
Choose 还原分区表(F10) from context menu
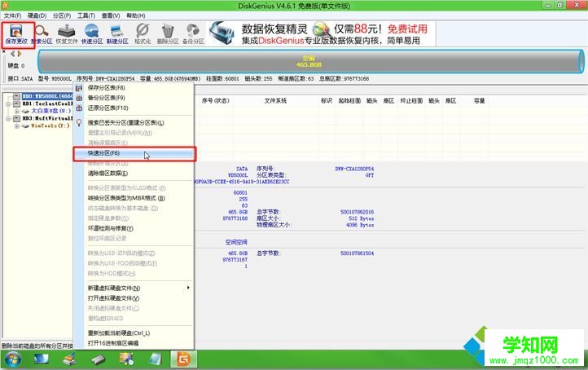(134, 108)
